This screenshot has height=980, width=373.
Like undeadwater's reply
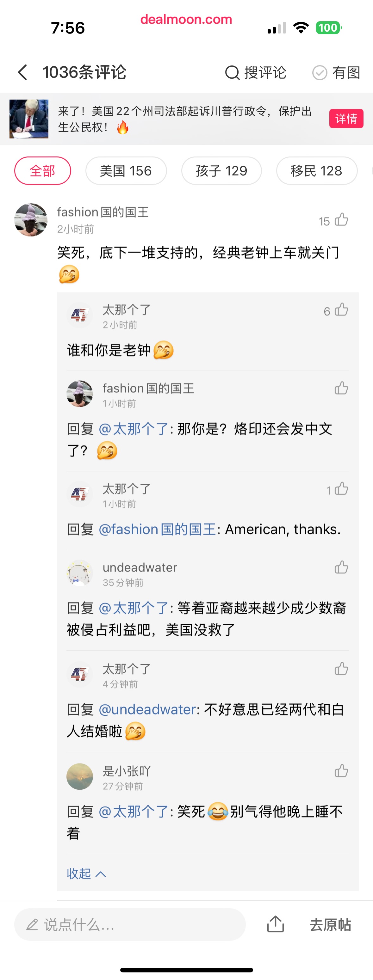[x=341, y=567]
